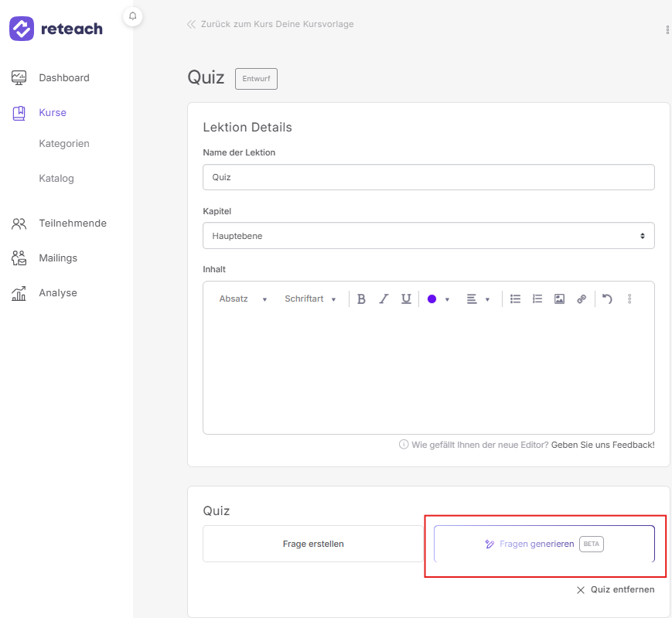
Task: Click Frage erstellen button
Action: pos(313,544)
